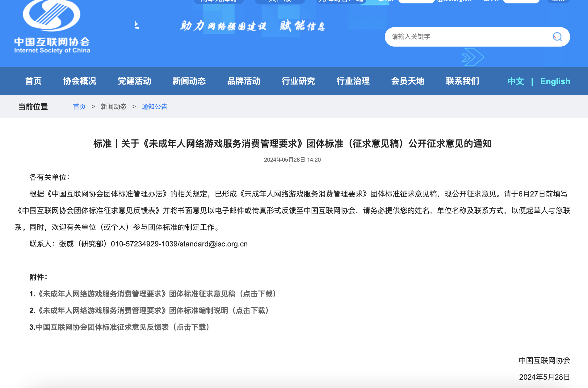588x388 pixels.
Task: Open the 党建活动 menu item
Action: pyautogui.click(x=134, y=81)
